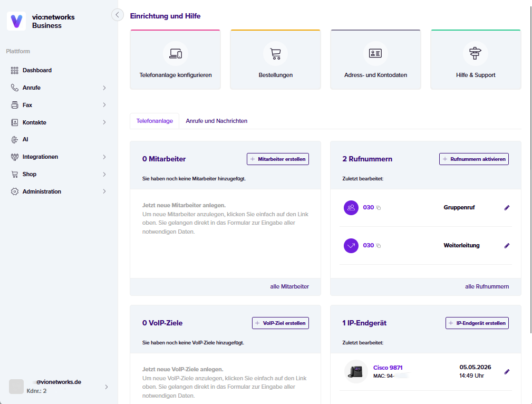Click the 2 Rufnummern heading
This screenshot has width=532, height=404.
click(367, 159)
